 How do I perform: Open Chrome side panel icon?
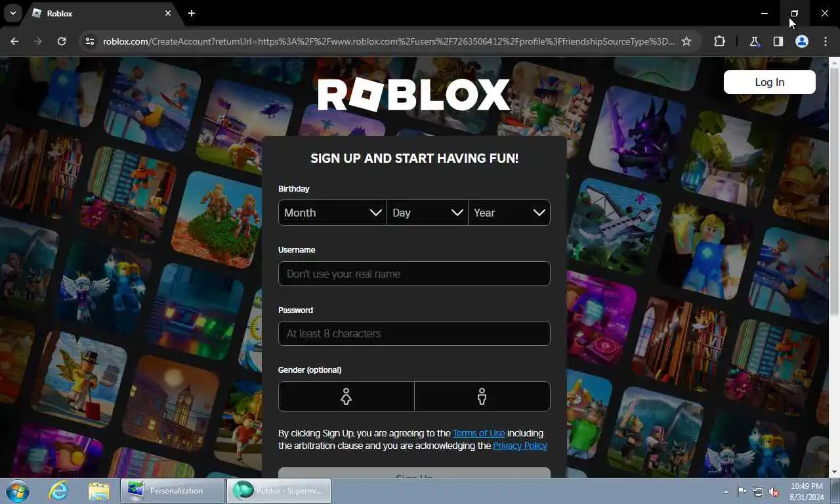point(778,41)
